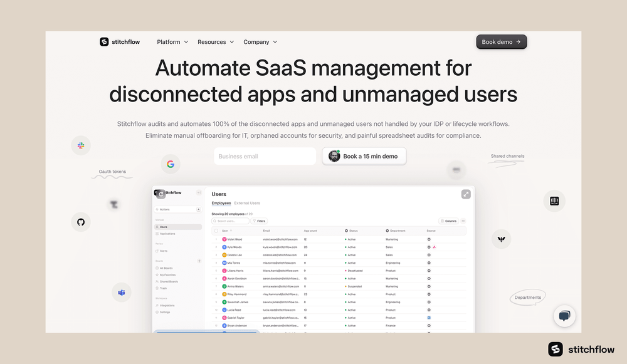Open the Trash board in the sidebar

point(163,288)
